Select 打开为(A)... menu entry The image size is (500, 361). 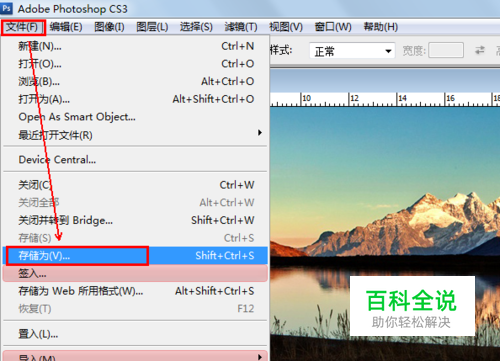pos(135,99)
